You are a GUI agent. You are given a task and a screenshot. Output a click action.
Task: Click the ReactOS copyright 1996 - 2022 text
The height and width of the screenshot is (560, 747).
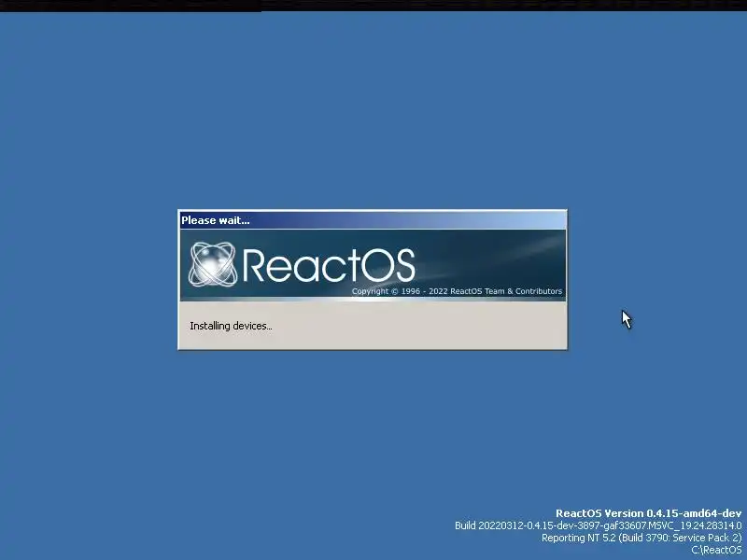click(457, 291)
